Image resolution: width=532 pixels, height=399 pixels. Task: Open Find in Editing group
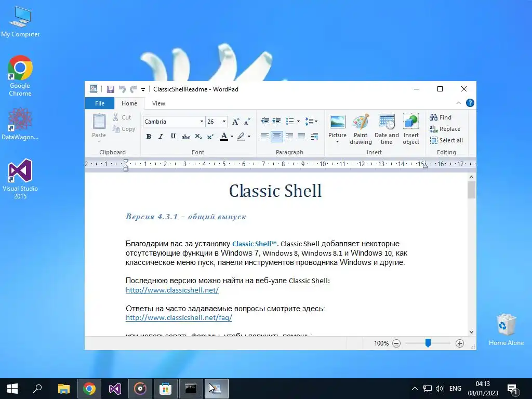pos(441,117)
